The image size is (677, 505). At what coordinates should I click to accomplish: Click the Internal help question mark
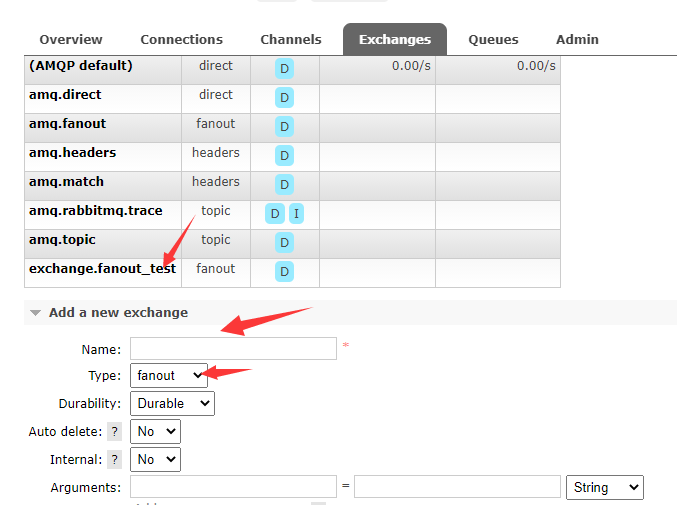[115, 460]
